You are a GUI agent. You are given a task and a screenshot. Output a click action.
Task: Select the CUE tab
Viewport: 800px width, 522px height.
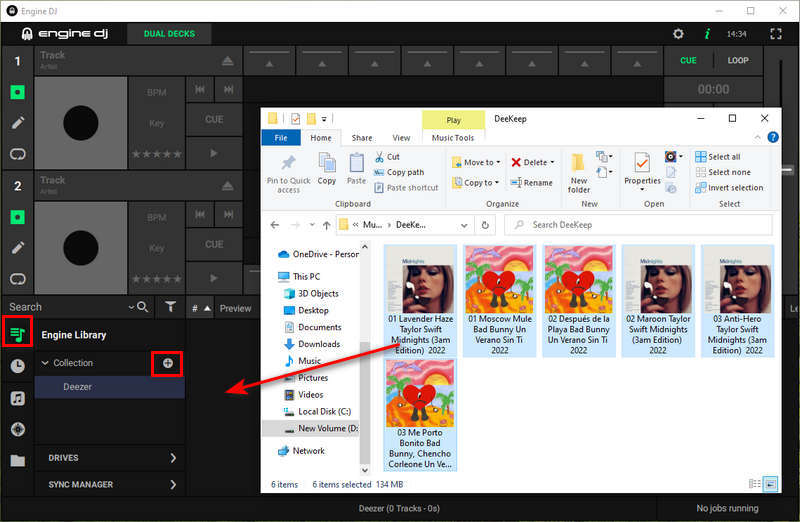[x=688, y=60]
